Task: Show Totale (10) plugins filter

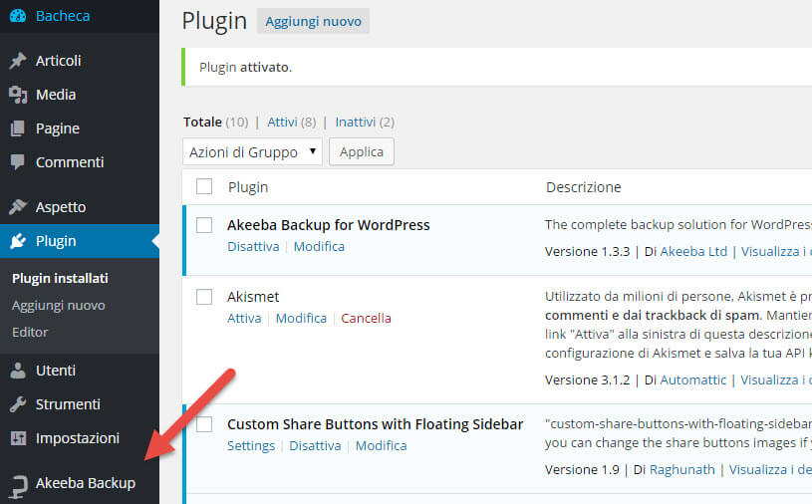Action: tap(216, 123)
